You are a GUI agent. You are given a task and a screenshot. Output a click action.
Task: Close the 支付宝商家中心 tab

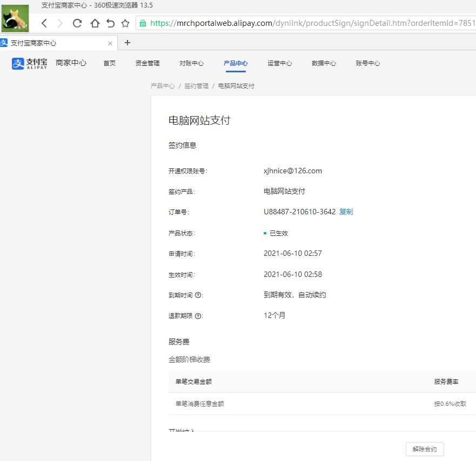point(110,43)
